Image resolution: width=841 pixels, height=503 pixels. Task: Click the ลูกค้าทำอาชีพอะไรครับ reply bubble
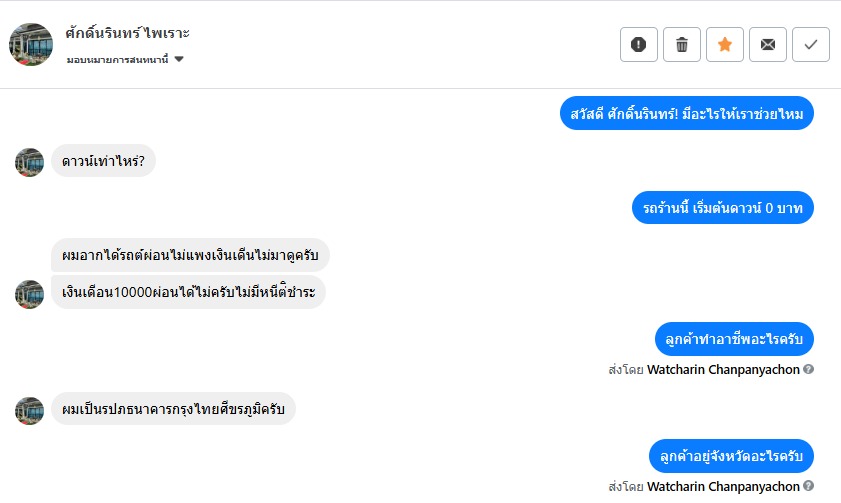click(x=734, y=339)
